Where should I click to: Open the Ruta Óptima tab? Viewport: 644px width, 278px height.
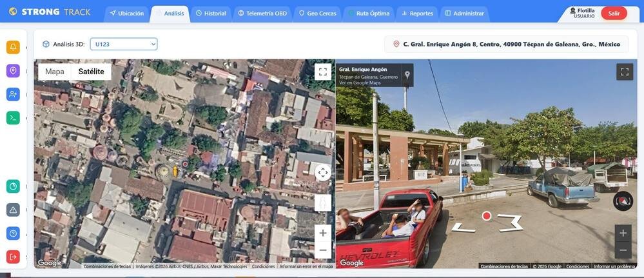369,14
